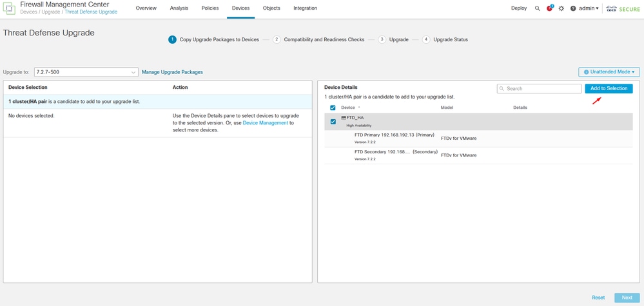Click the Device Selection column heading
The image size is (644, 306).
(28, 88)
